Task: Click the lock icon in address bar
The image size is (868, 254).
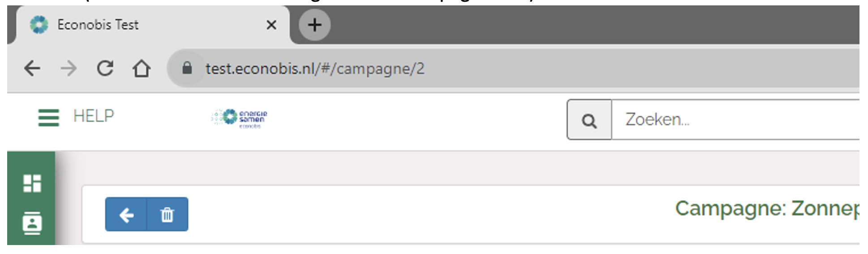Action: [x=187, y=68]
